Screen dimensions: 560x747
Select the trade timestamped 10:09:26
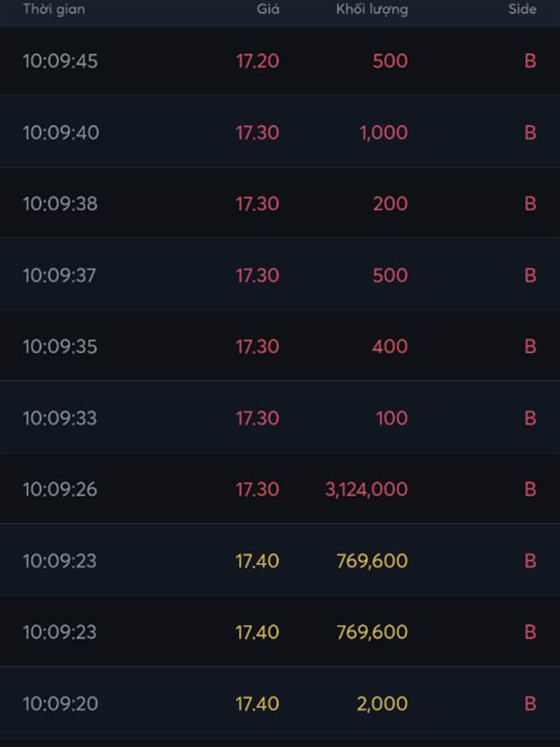click(x=280, y=489)
